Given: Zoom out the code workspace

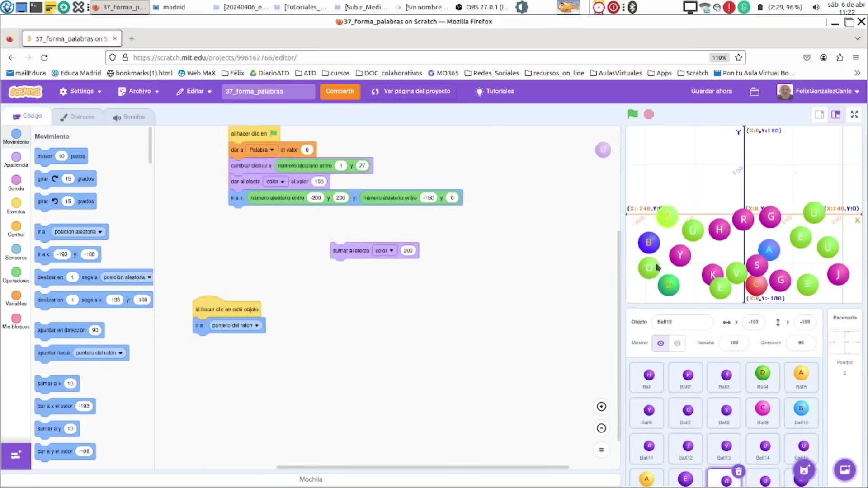Looking at the screenshot, I should pyautogui.click(x=601, y=428).
